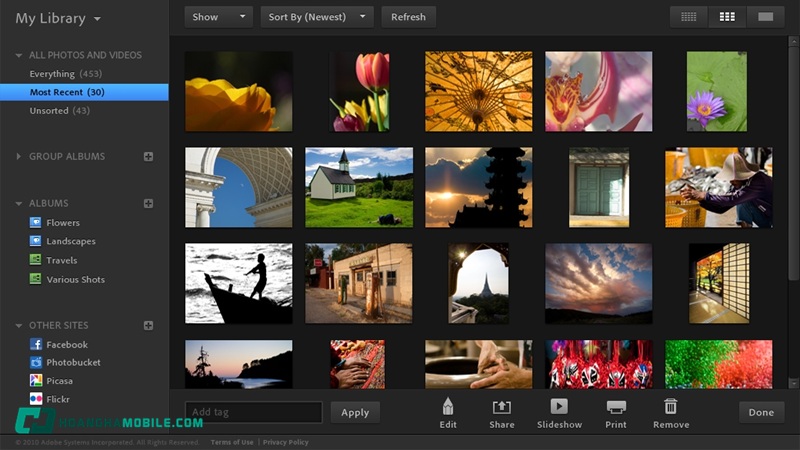Open the Flowers album
Screen dimensions: 800x450
62,223
